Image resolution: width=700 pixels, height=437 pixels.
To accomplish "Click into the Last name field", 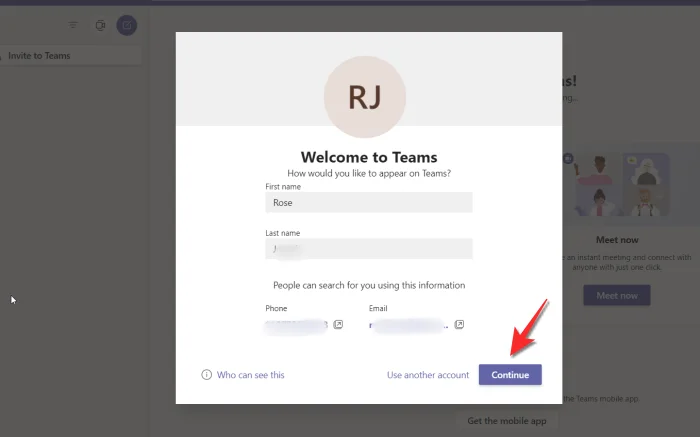I will 369,249.
